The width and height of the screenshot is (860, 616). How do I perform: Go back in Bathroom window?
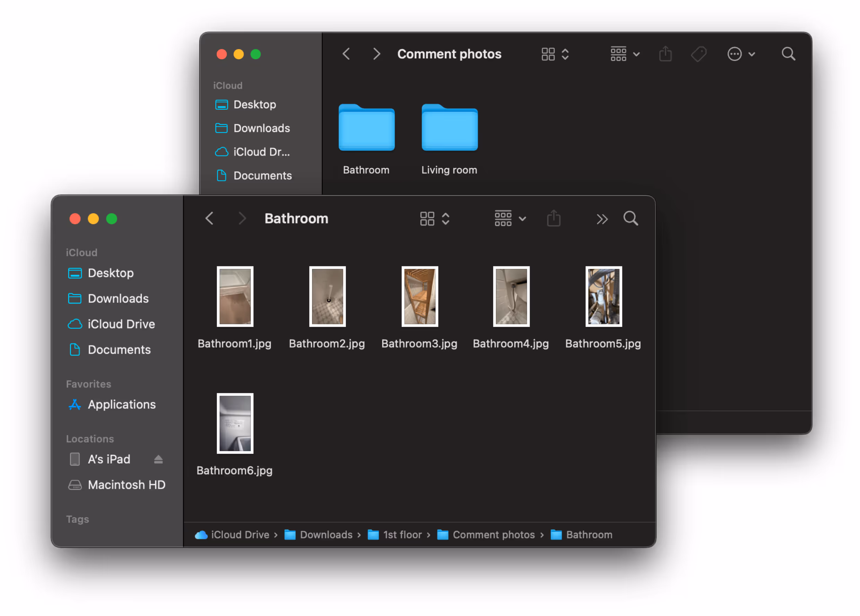209,219
